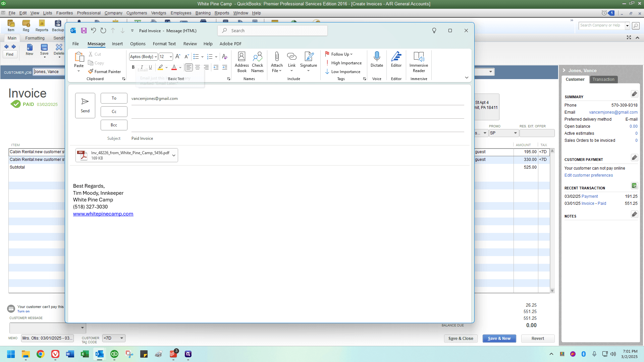Launch the Immersive Reader
The width and height of the screenshot is (644, 362).
coord(419,62)
